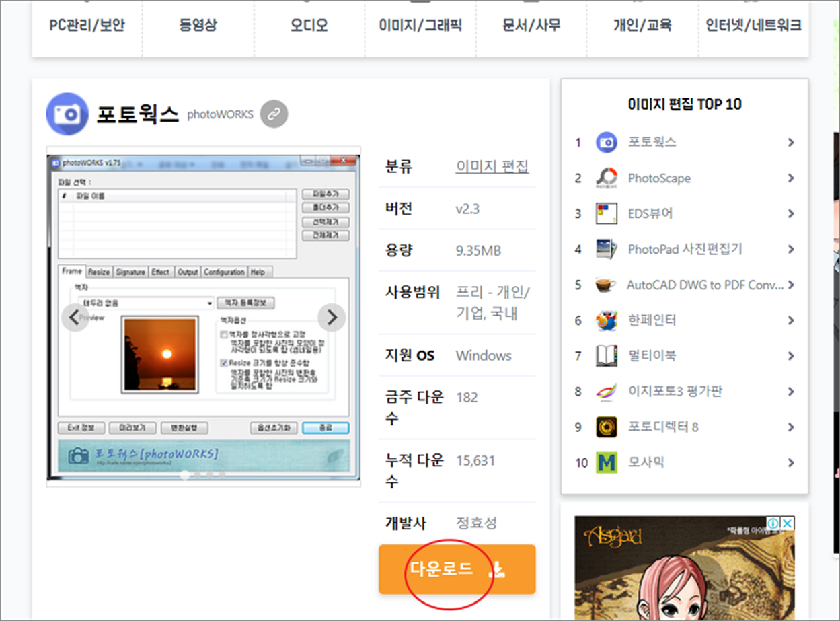Click the 이지포토3 평가판 icon
This screenshot has height=621, width=840.
(607, 392)
